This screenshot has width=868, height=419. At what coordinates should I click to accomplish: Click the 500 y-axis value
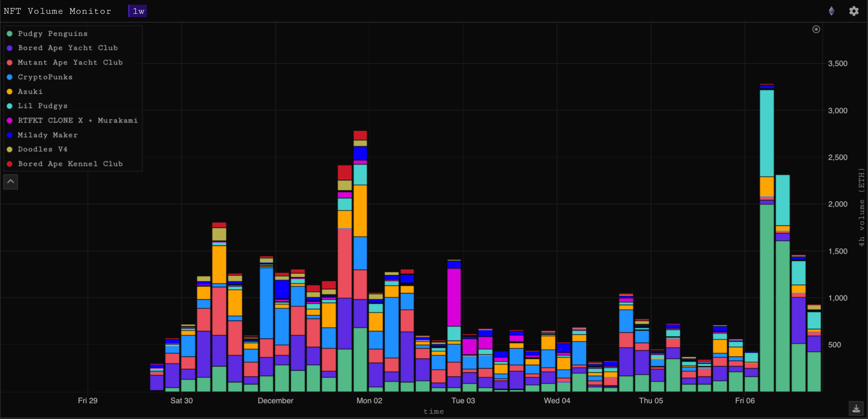pyautogui.click(x=834, y=345)
